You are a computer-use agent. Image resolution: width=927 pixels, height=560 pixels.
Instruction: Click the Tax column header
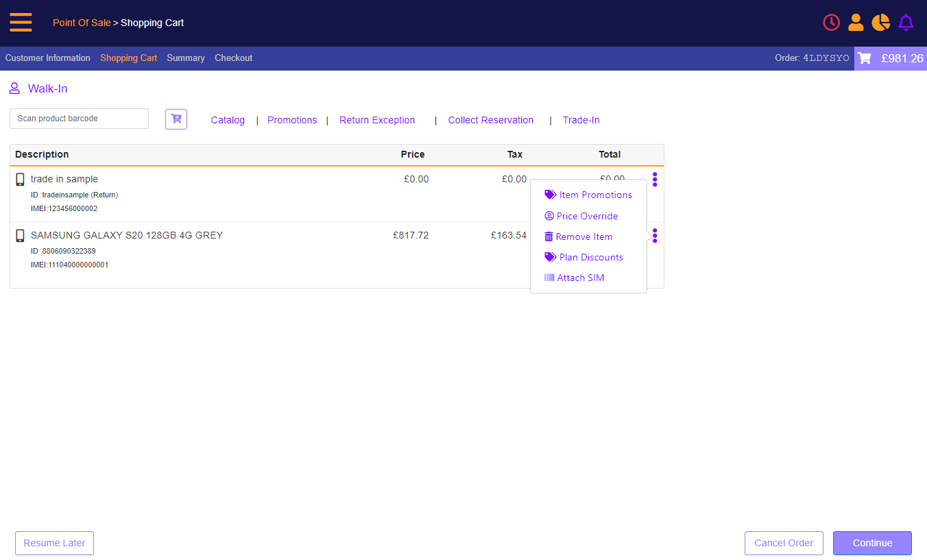pos(515,154)
